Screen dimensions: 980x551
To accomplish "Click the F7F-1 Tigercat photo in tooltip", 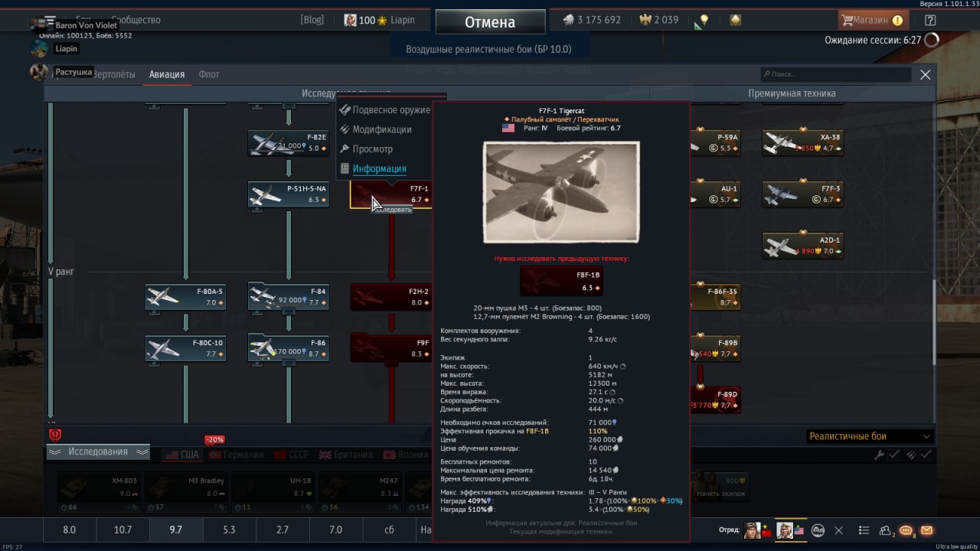I will tap(560, 192).
